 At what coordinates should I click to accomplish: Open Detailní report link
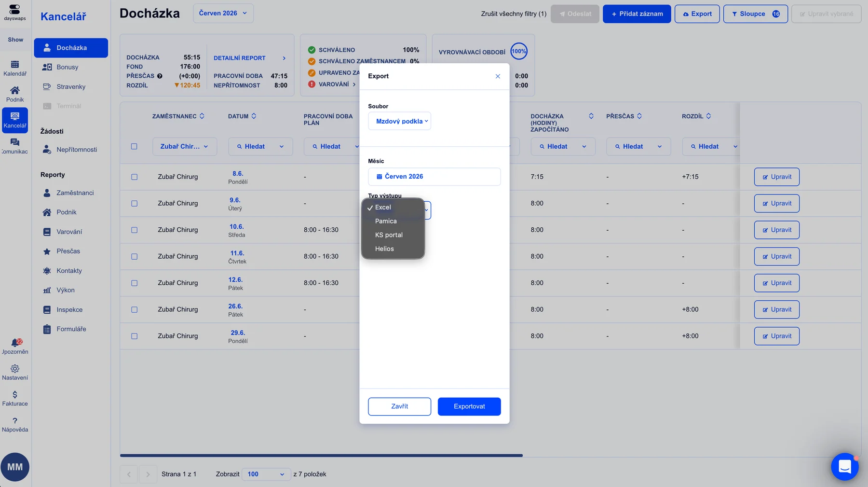click(x=250, y=58)
